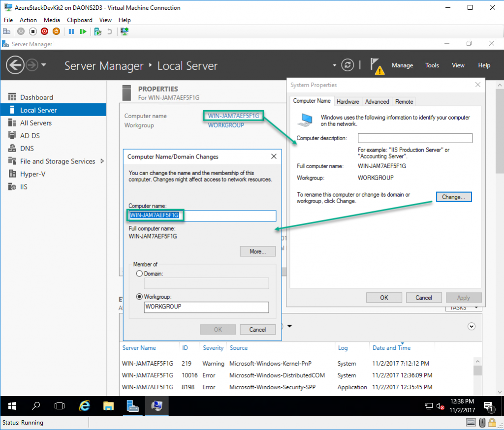
Task: Create a checkpoint of the VM
Action: [97, 31]
